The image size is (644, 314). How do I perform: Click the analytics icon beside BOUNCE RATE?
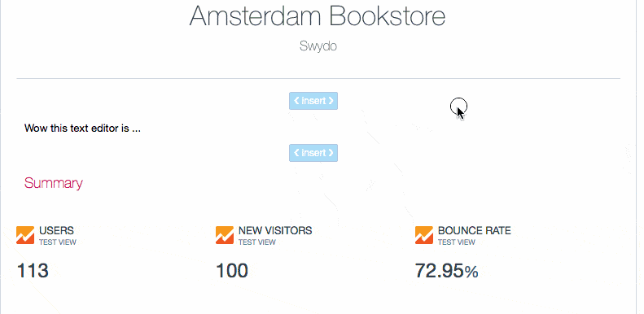point(424,235)
